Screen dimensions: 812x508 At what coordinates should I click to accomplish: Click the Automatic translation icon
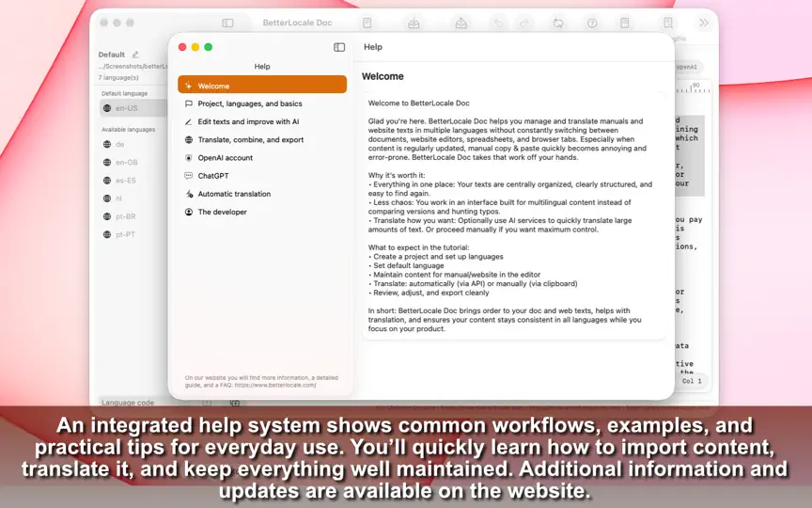coord(189,194)
